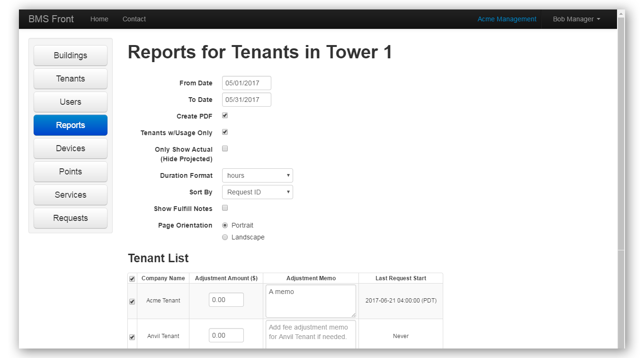Viewport: 644px width, 358px height.
Task: Open the Contact navbar link
Action: coord(134,19)
